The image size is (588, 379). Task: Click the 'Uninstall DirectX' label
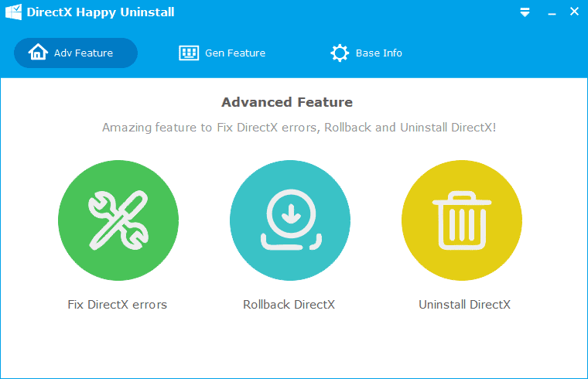pos(465,305)
